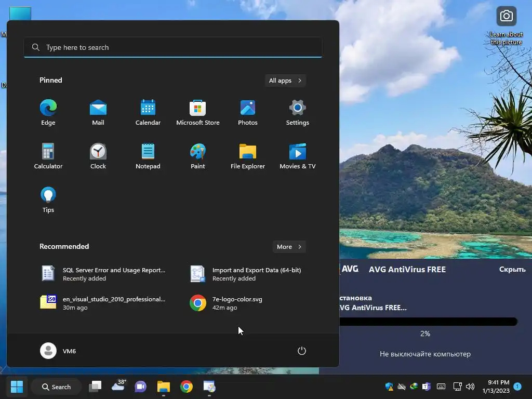Open the power options button
The image size is (532, 399).
point(302,351)
